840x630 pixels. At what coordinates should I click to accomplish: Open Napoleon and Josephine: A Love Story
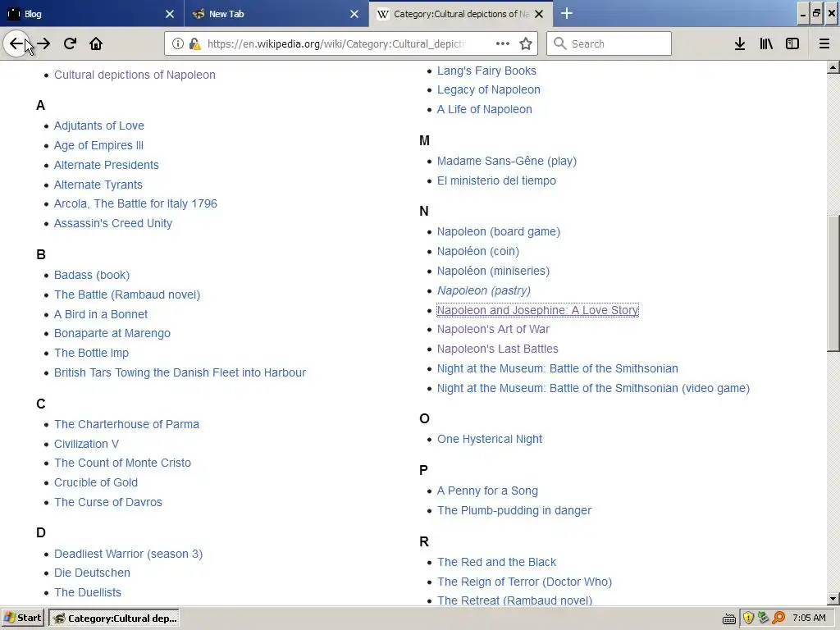point(538,310)
